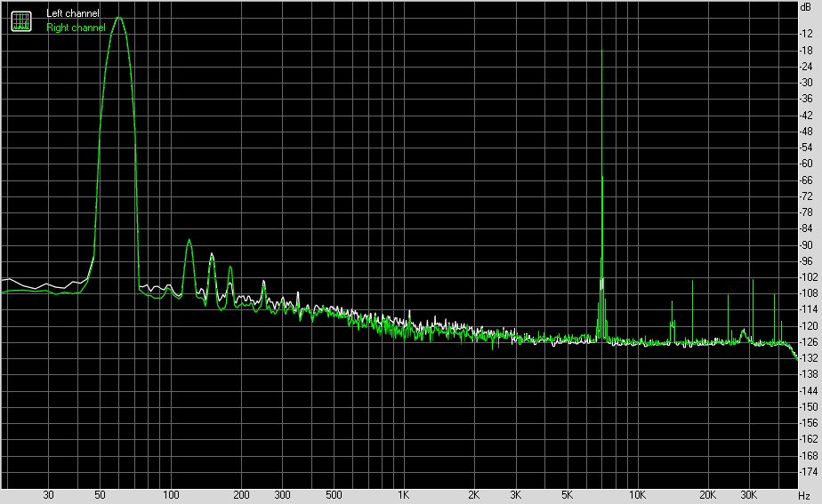The width and height of the screenshot is (822, 504).
Task: Click the '50' frequency axis label
Action: [100, 495]
